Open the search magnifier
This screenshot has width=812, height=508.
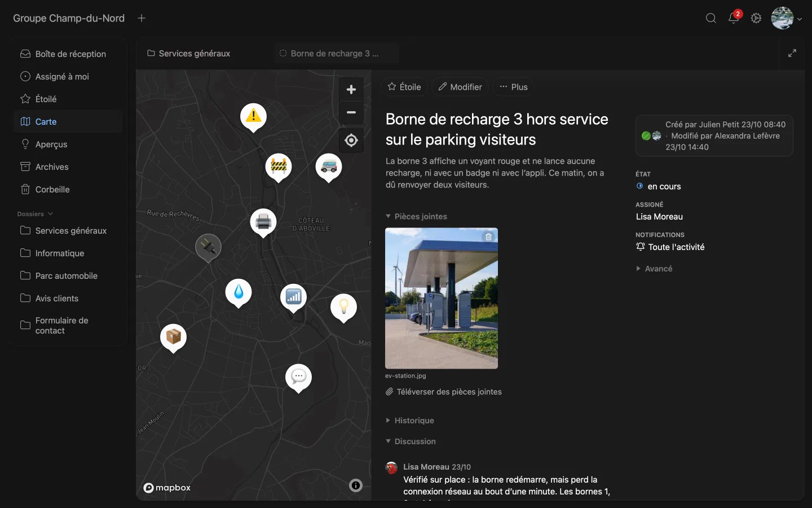click(711, 18)
